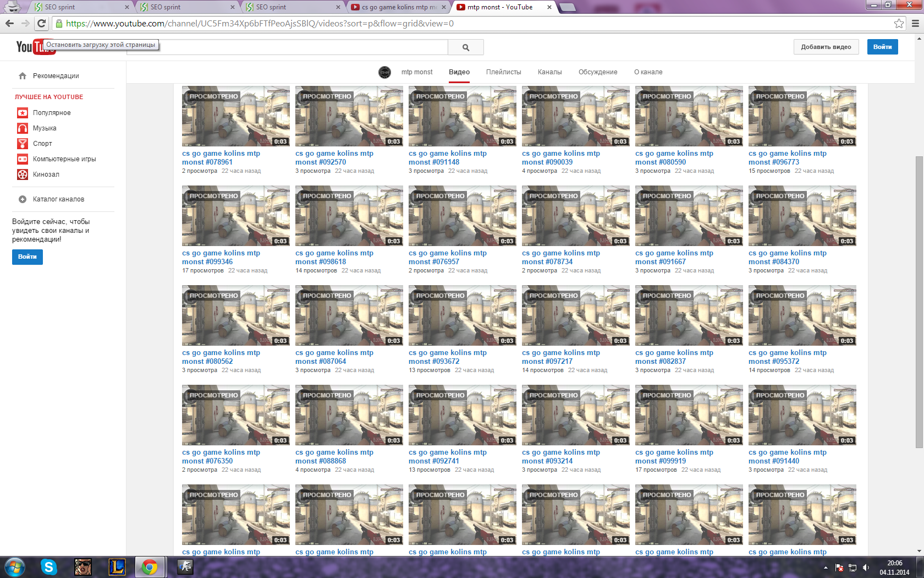Click the Show desktop taskbar edge button
This screenshot has height=578, width=924.
[x=920, y=567]
